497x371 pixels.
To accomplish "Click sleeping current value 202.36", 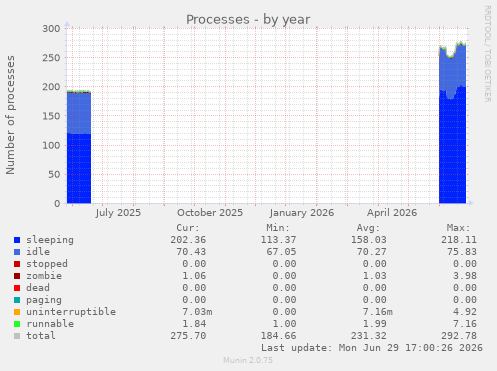I will 188,240.
